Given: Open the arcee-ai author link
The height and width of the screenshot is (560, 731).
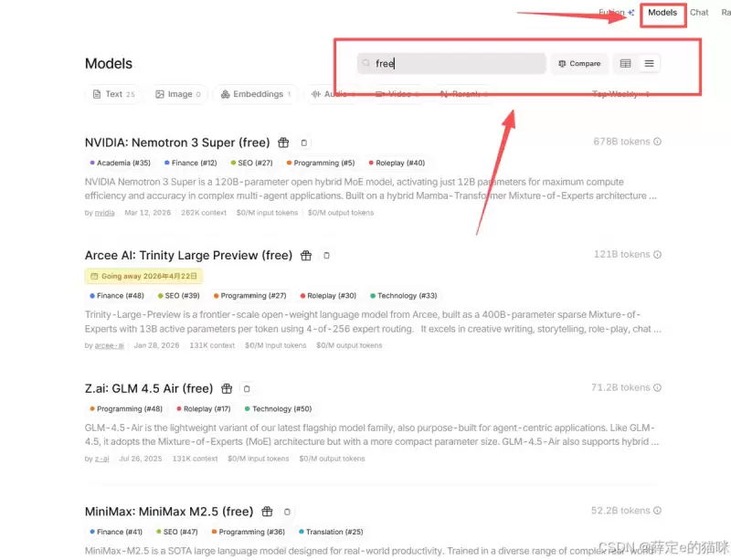Looking at the screenshot, I should click(x=109, y=345).
